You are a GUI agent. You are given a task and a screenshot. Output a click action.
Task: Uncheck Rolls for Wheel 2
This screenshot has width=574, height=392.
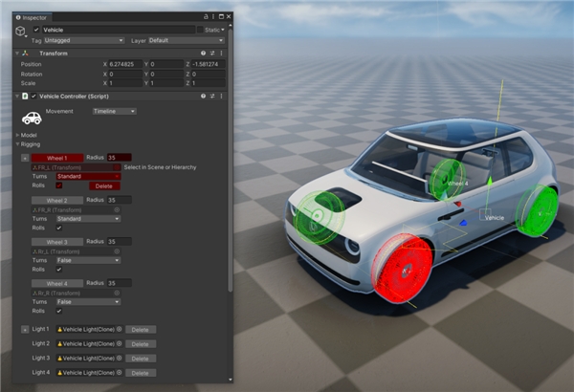point(59,228)
